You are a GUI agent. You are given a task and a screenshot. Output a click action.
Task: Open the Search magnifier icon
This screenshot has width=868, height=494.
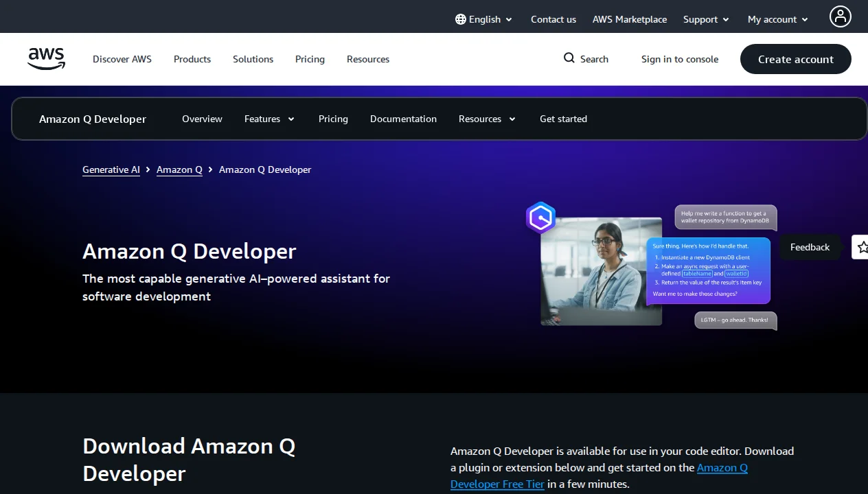[x=569, y=58]
